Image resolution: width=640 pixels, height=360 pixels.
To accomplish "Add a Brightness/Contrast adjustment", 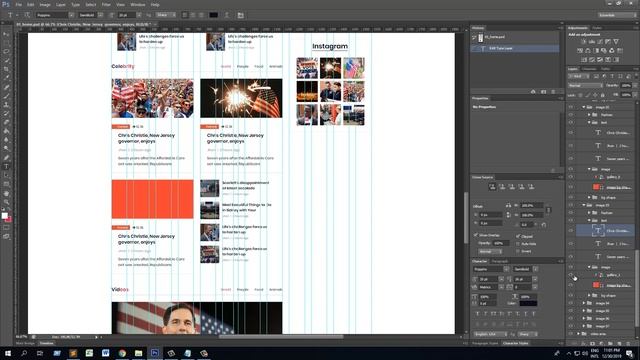I will pyautogui.click(x=583, y=42).
